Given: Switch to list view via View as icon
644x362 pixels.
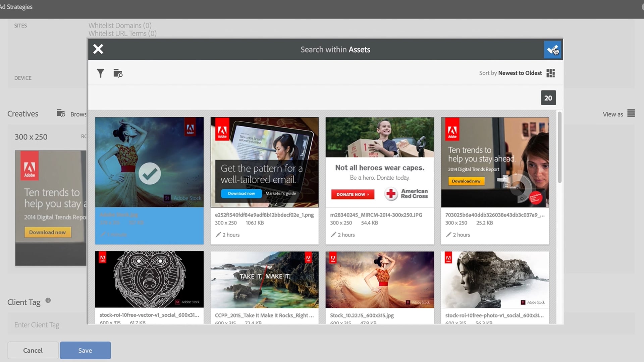Looking at the screenshot, I should [x=631, y=113].
